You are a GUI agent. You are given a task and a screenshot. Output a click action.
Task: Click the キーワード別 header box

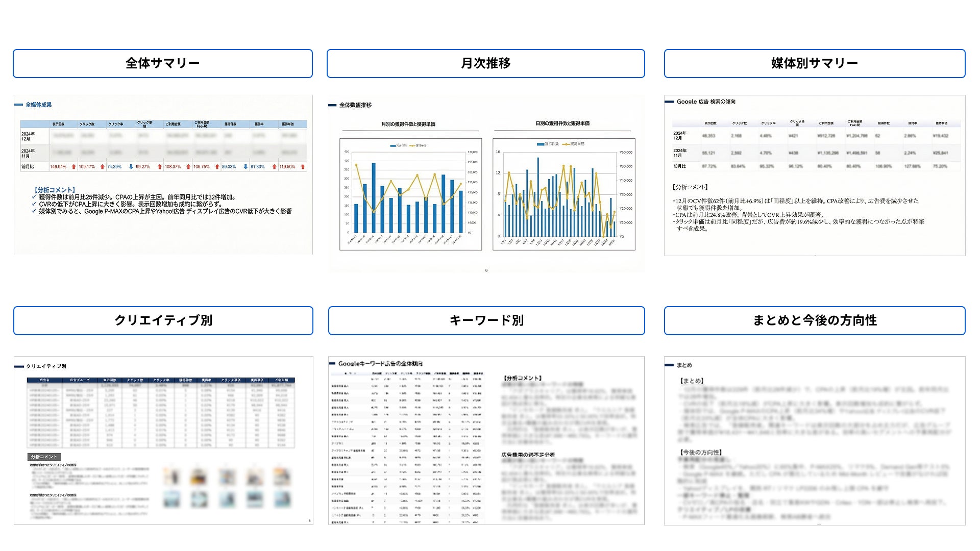click(x=486, y=320)
